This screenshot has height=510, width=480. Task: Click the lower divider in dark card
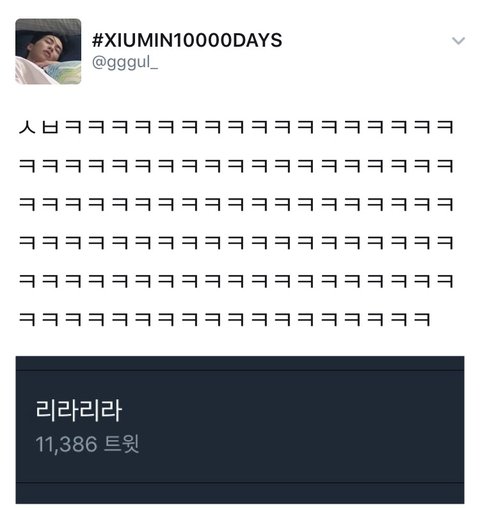(x=240, y=482)
